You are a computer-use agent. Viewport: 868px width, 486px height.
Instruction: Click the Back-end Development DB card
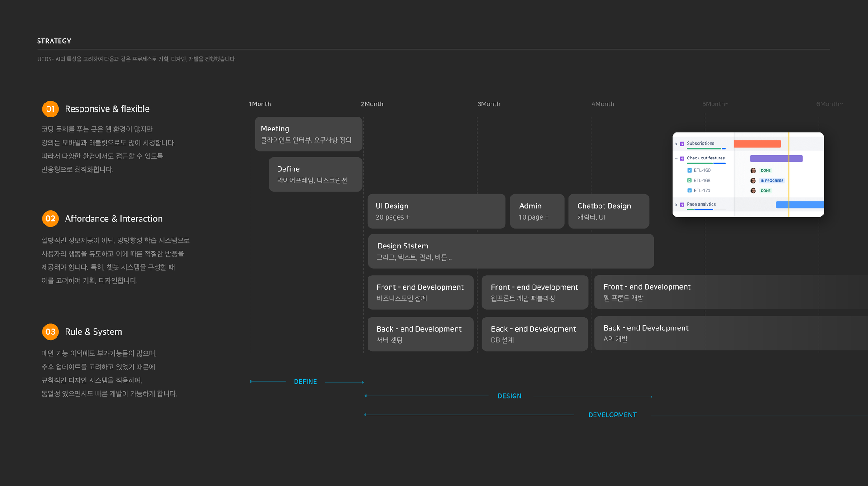[x=535, y=334]
